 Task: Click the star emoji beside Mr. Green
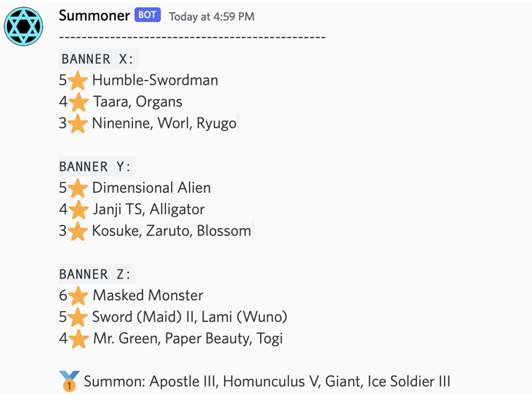pos(78,339)
